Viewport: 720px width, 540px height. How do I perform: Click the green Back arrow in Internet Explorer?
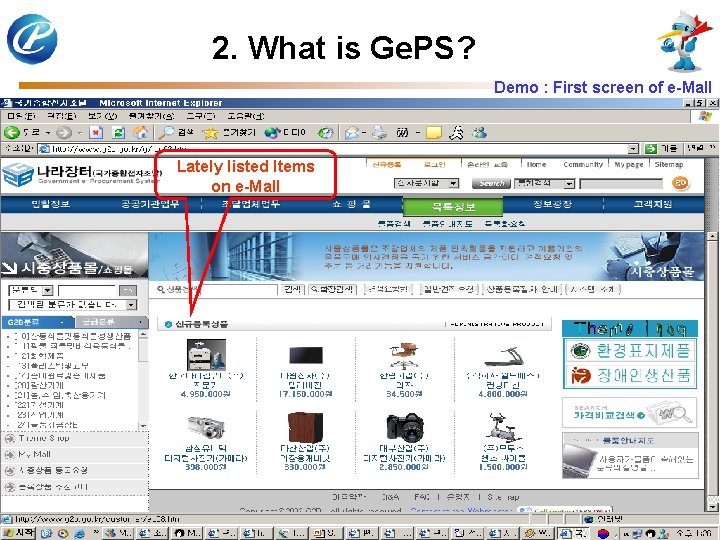click(x=12, y=133)
